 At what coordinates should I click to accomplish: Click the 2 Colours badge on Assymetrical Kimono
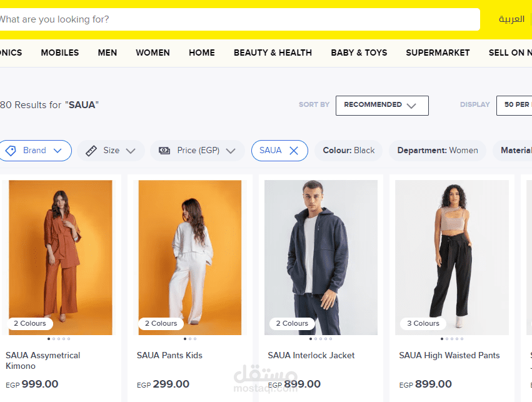point(30,323)
